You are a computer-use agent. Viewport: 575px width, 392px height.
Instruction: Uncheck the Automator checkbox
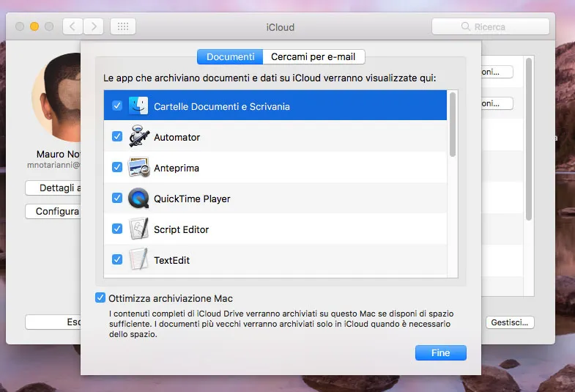(x=117, y=136)
